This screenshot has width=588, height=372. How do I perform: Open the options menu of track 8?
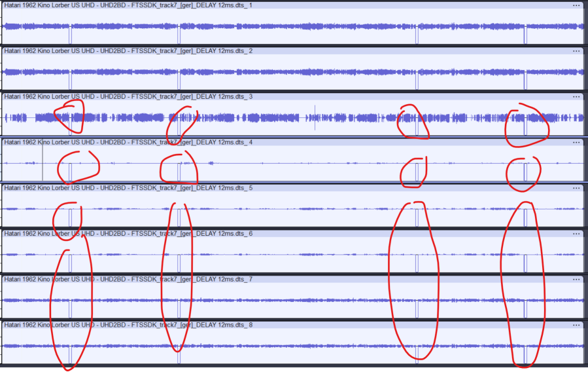pos(576,325)
